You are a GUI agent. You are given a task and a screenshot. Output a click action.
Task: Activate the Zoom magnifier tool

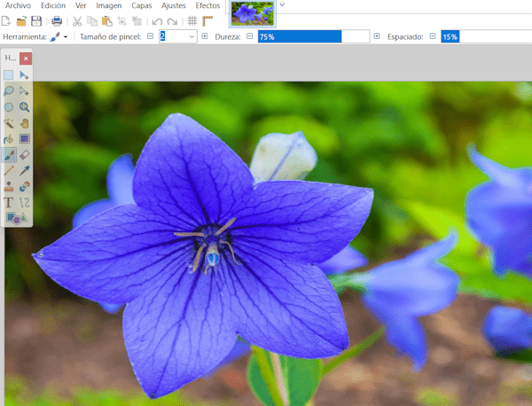24,107
